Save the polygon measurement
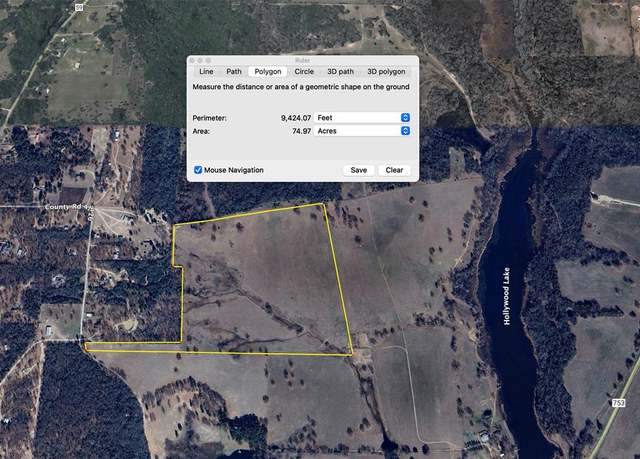This screenshot has height=459, width=640. click(x=359, y=170)
